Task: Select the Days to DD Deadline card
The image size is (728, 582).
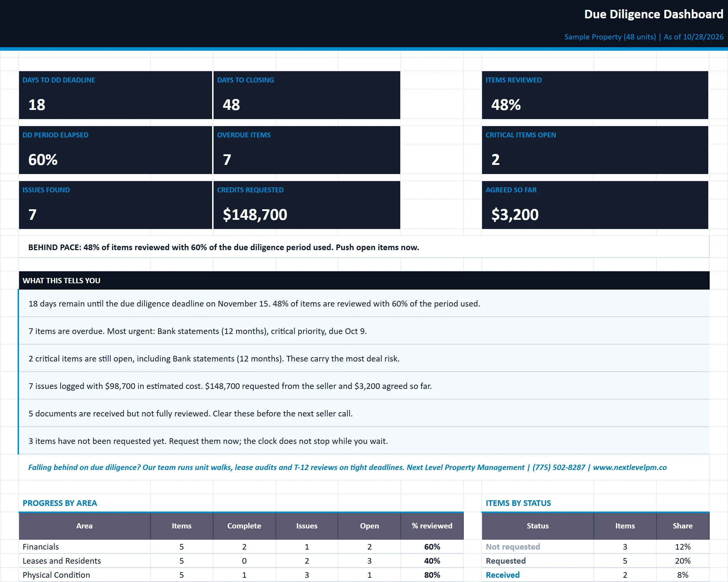Action: click(x=116, y=95)
